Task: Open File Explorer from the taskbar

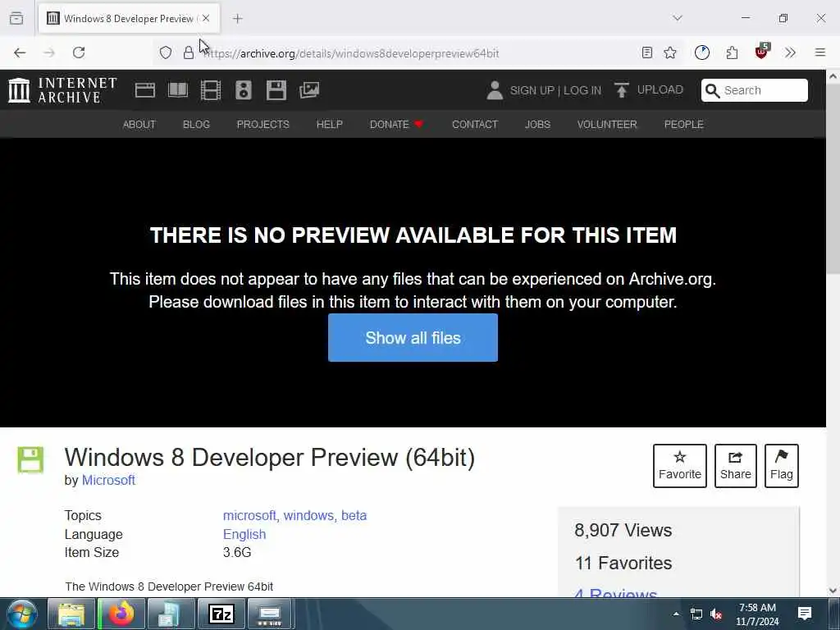Action: tap(71, 614)
